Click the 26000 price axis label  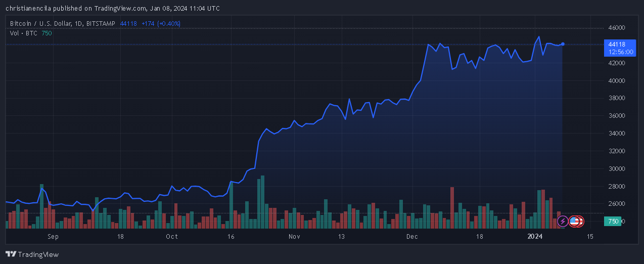pyautogui.click(x=616, y=204)
